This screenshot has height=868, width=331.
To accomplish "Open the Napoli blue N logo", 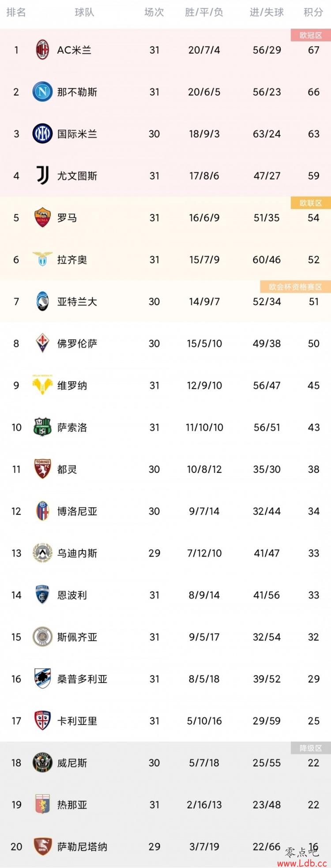I will point(42,92).
